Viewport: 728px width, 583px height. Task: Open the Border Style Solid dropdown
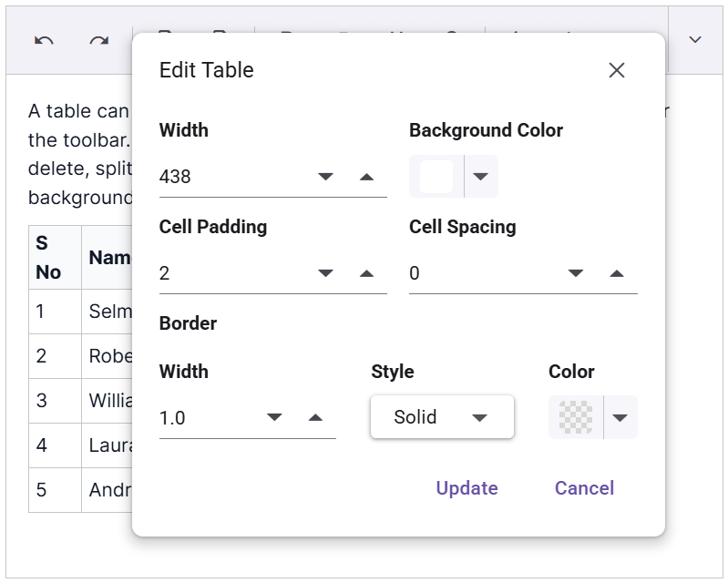442,417
